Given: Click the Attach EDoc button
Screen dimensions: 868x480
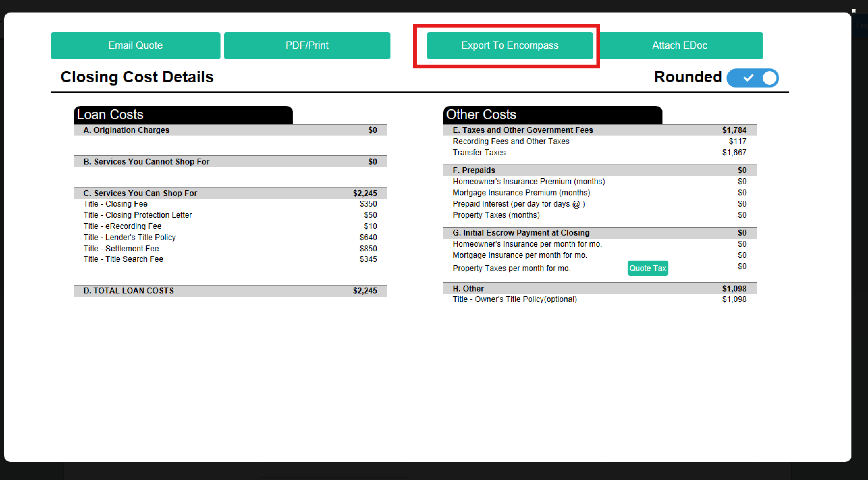Looking at the screenshot, I should tap(679, 45).
